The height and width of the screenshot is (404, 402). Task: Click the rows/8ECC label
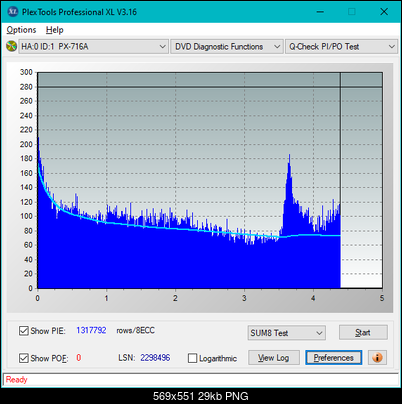(x=135, y=330)
